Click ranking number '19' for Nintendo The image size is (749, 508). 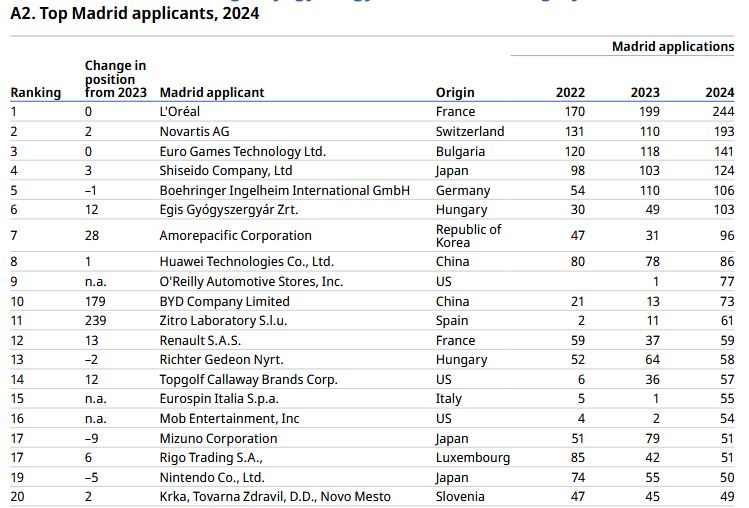coord(17,478)
